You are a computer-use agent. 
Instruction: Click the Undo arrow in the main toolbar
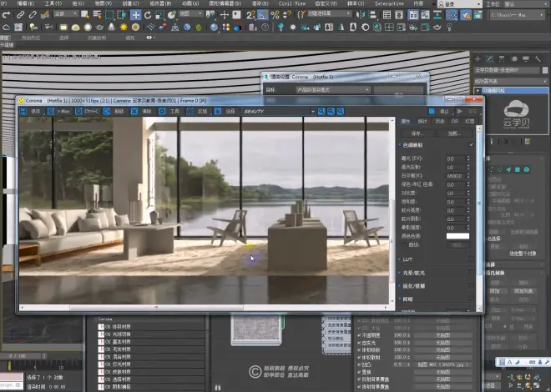tap(7, 14)
